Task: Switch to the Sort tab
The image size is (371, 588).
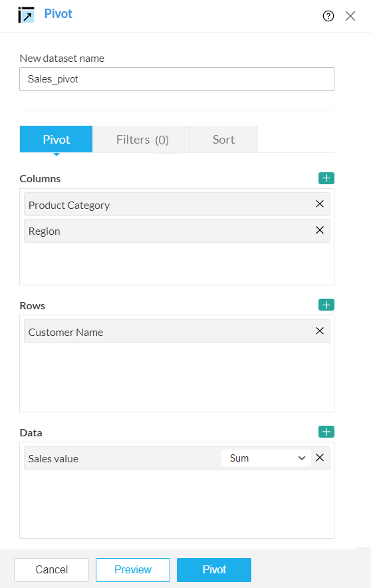Action: [223, 139]
